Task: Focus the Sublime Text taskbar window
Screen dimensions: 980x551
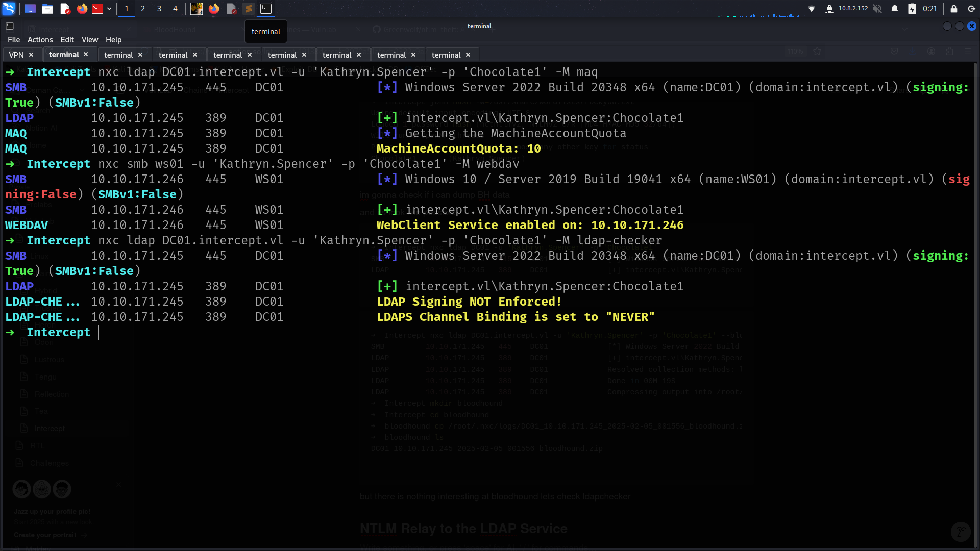Action: tap(249, 9)
